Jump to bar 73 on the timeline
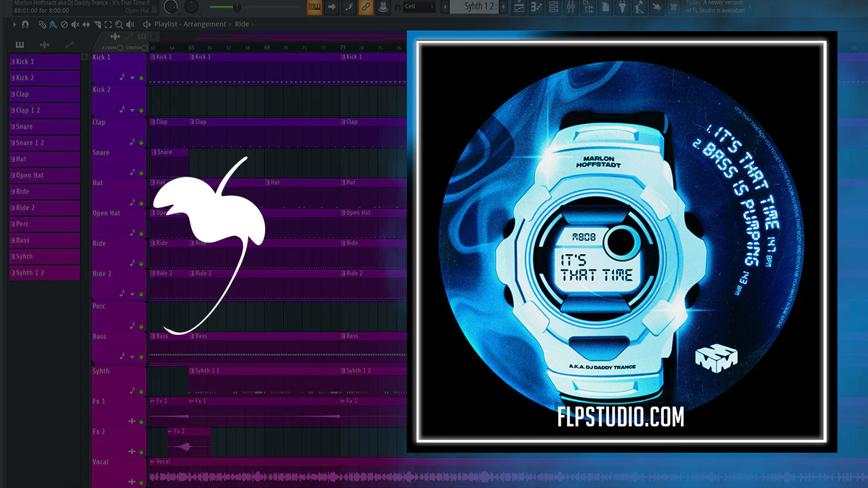The width and height of the screenshot is (868, 488). pos(342,47)
